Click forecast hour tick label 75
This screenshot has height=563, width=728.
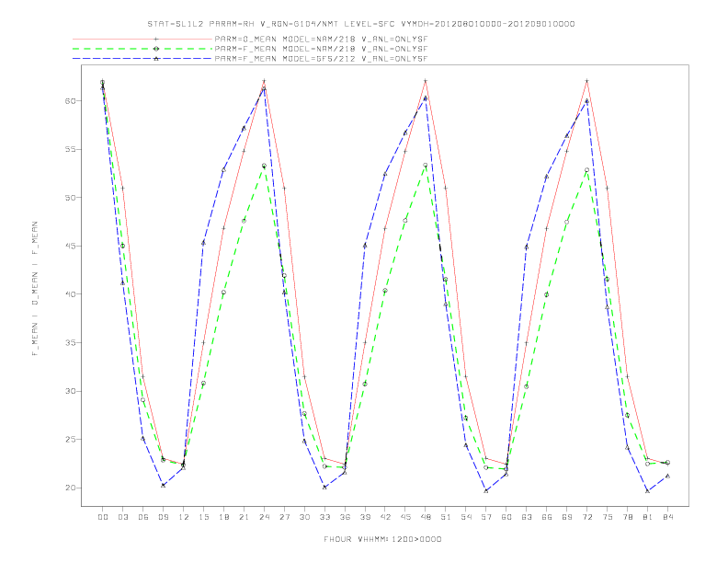(608, 517)
